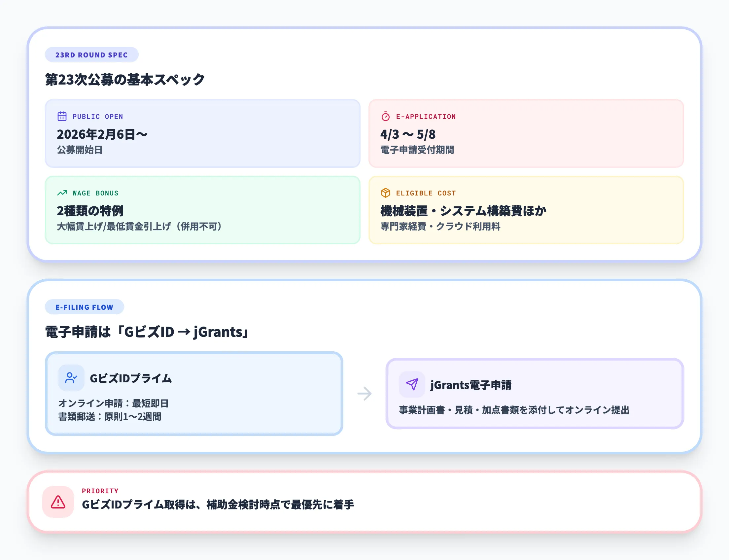Click the 4/3 〜 5/8 application period text

pyautogui.click(x=408, y=134)
